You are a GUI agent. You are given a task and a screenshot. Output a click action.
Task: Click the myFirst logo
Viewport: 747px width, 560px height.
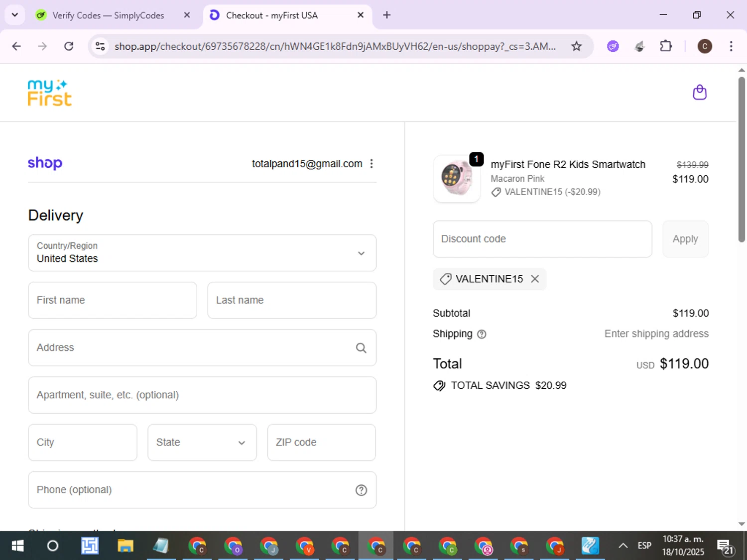pyautogui.click(x=49, y=93)
